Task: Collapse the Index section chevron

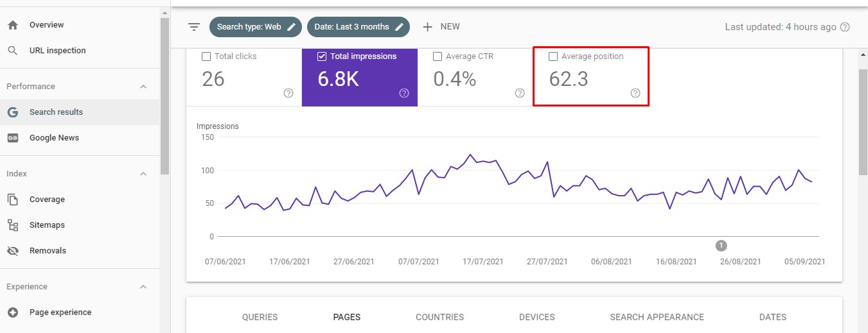Action: tap(143, 174)
